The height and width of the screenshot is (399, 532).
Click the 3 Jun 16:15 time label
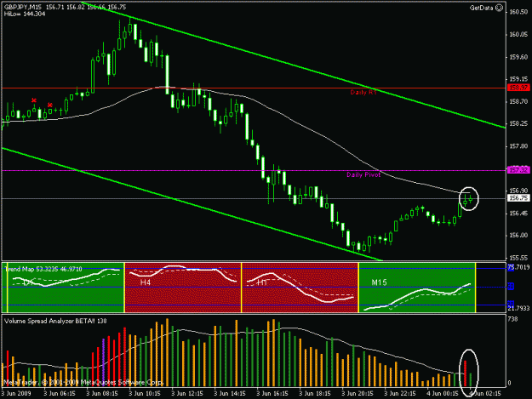272,394
